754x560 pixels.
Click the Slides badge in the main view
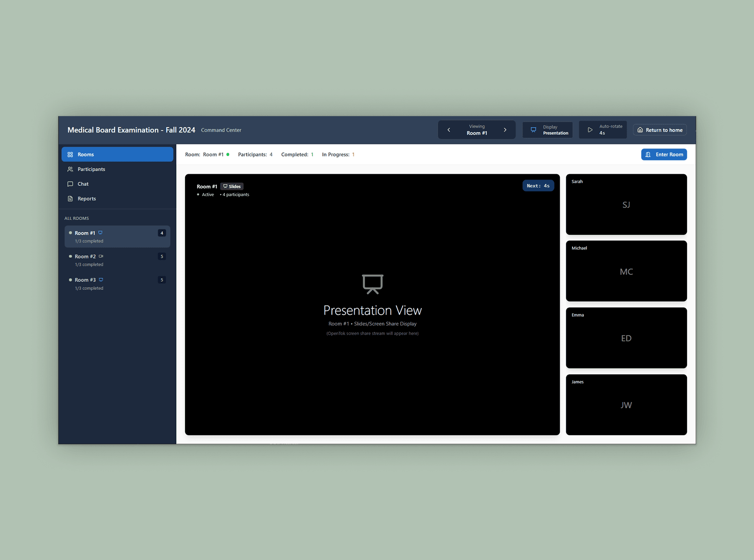pyautogui.click(x=232, y=186)
